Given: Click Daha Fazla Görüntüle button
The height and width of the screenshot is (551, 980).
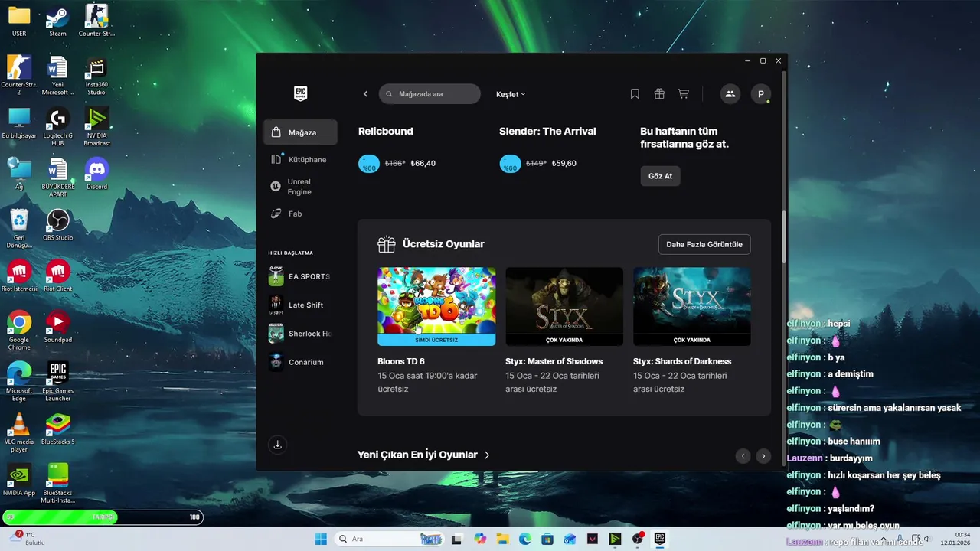Looking at the screenshot, I should click(x=704, y=244).
